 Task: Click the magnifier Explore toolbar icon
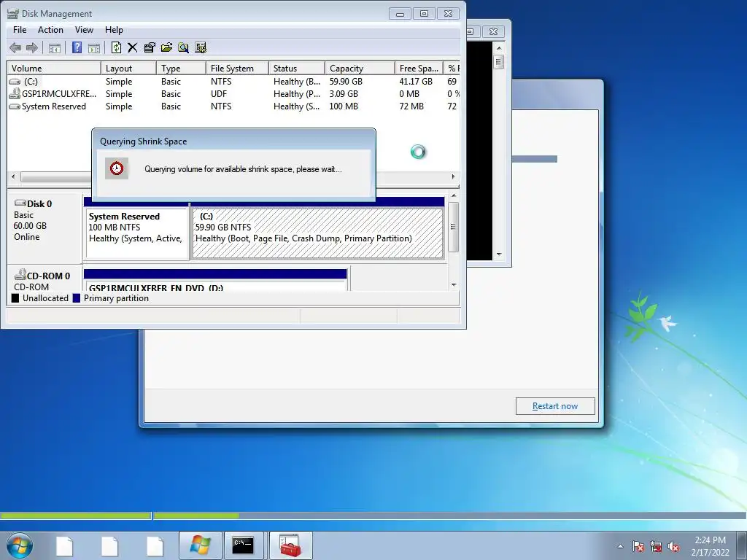(183, 47)
